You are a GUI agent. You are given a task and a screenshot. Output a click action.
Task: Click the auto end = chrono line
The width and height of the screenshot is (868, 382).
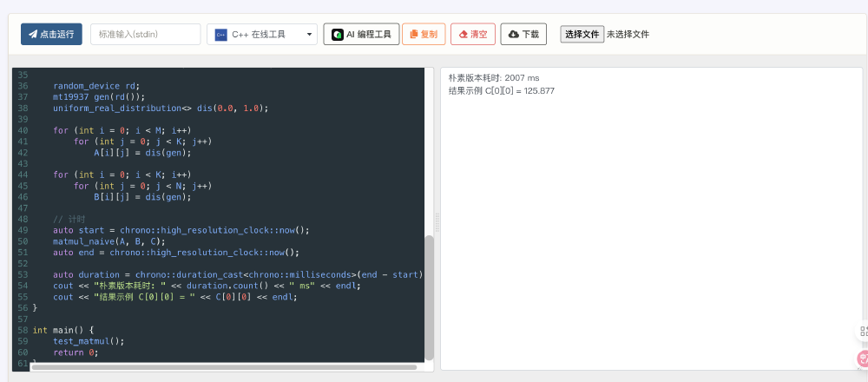click(x=176, y=252)
